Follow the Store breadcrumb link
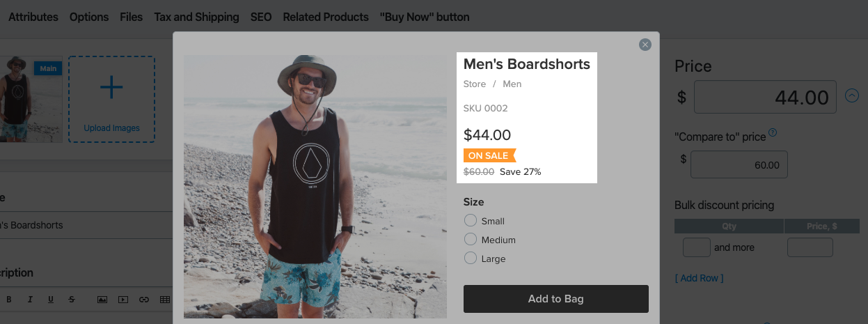The image size is (868, 324). (x=475, y=84)
